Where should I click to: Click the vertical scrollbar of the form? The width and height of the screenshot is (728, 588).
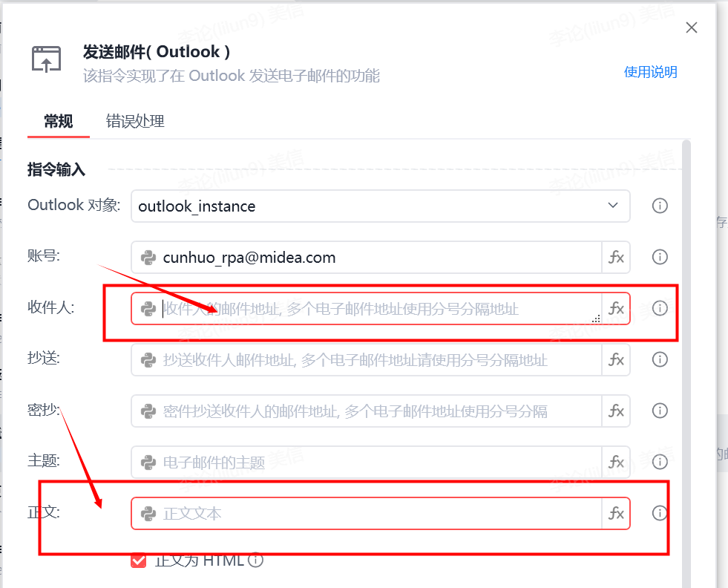click(x=686, y=362)
